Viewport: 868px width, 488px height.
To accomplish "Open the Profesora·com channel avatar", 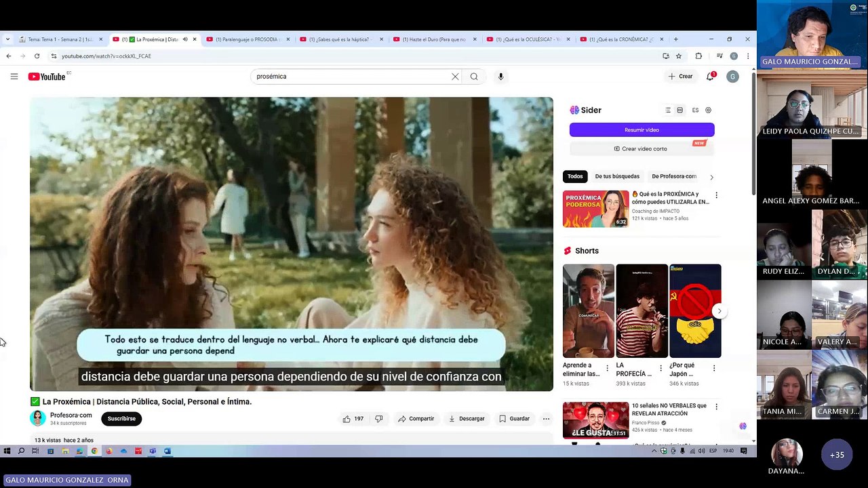I will coord(38,419).
